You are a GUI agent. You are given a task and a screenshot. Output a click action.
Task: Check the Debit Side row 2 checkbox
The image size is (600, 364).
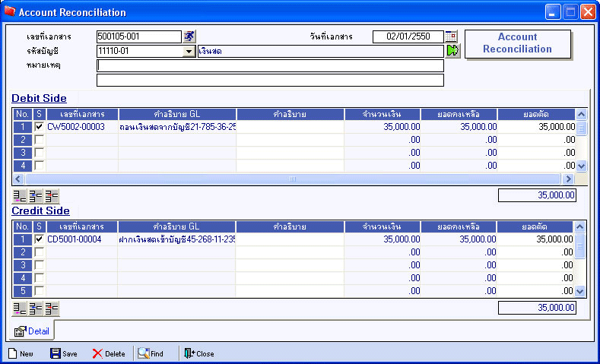pyautogui.click(x=39, y=140)
